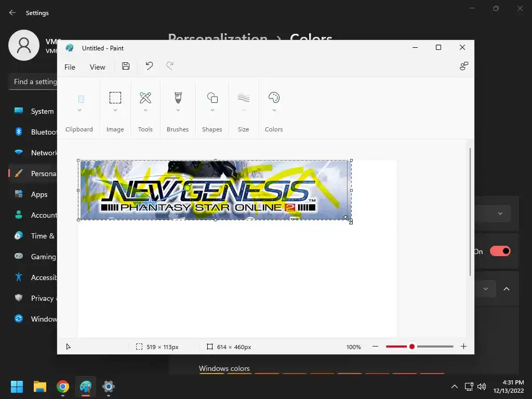Open the View menu in Paint
This screenshot has height=399, width=532.
coord(97,67)
